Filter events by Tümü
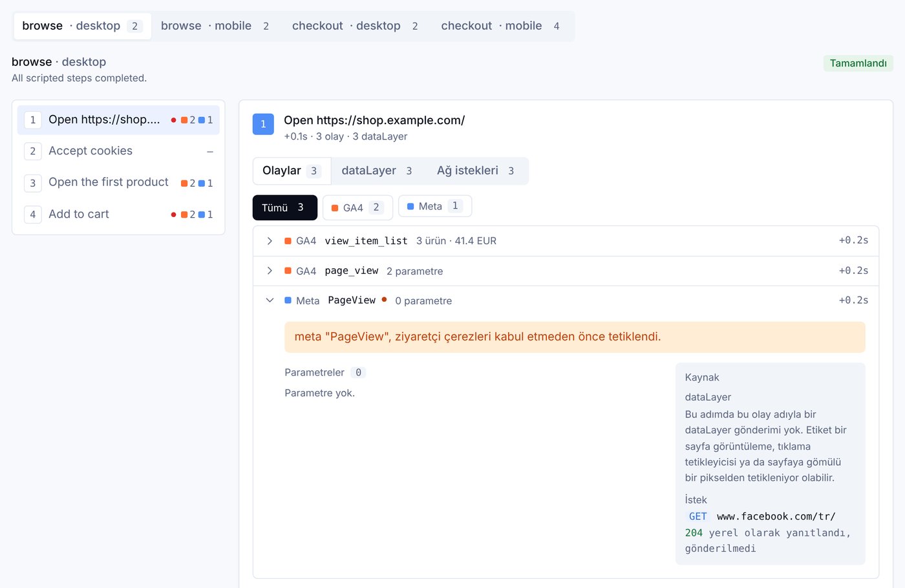The image size is (905, 588). tap(285, 207)
